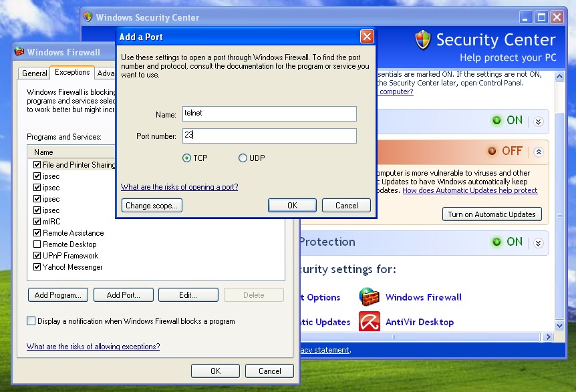The height and width of the screenshot is (392, 576).
Task: Click the Windows Firewall brick wall icon in Security Center
Action: pyautogui.click(x=369, y=297)
